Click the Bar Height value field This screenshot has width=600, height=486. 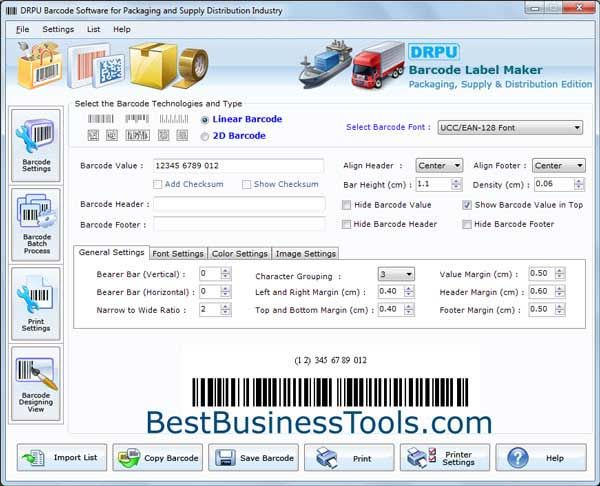tap(434, 184)
